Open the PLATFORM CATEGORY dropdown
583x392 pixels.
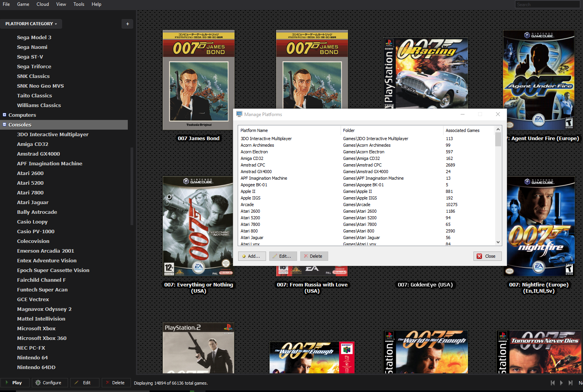(31, 24)
